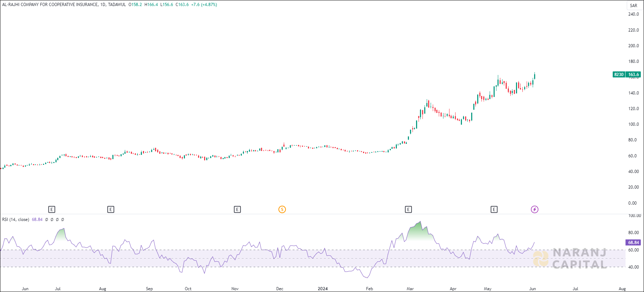This screenshot has height=292, width=644.
Task: Click the 20.0 price axis label
Action: click(634, 187)
